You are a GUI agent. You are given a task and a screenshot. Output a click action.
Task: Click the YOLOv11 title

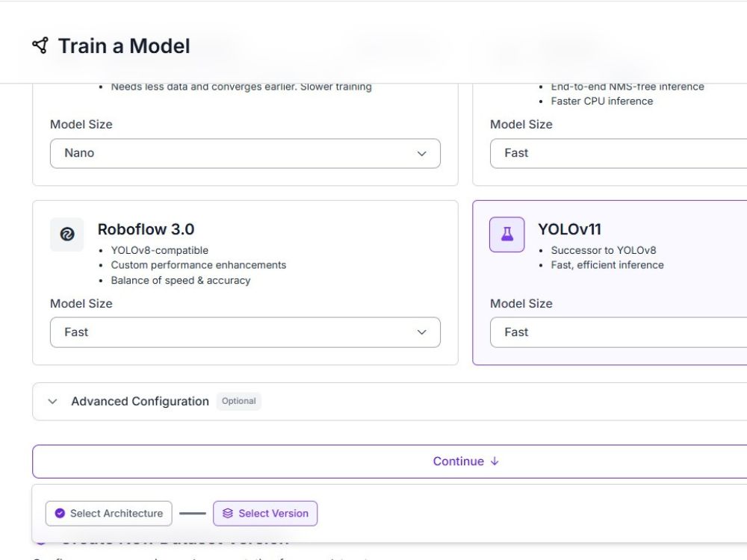coord(570,229)
